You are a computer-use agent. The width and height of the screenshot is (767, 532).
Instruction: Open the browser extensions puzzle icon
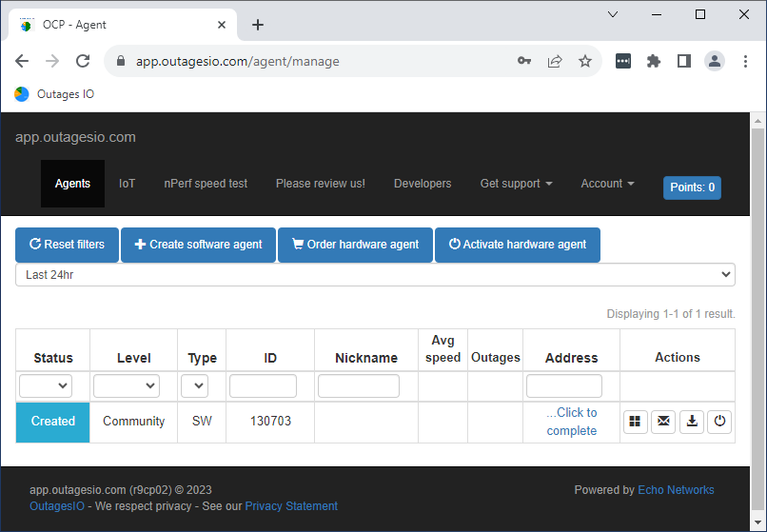(654, 61)
